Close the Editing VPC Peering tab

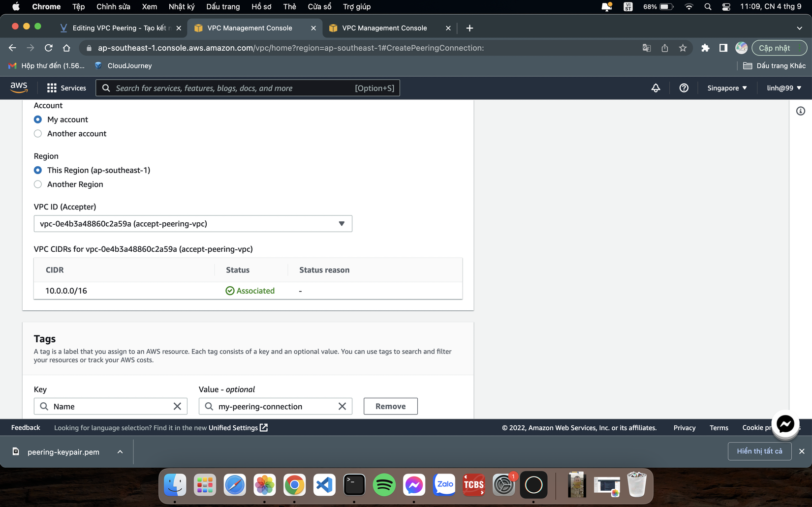click(179, 28)
